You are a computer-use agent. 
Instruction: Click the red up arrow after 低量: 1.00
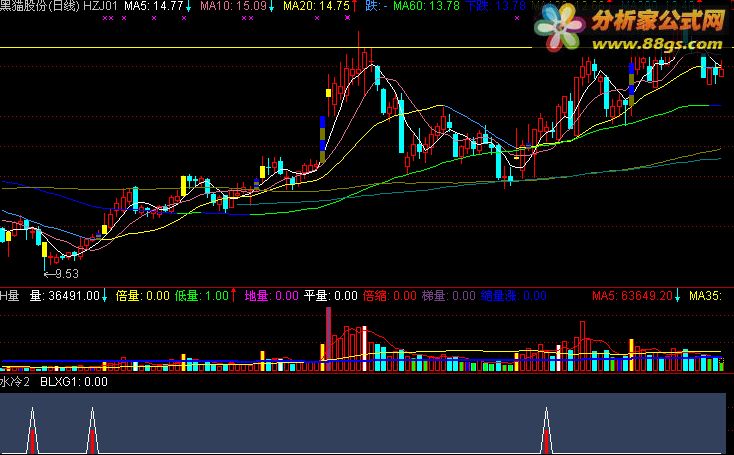233,295
